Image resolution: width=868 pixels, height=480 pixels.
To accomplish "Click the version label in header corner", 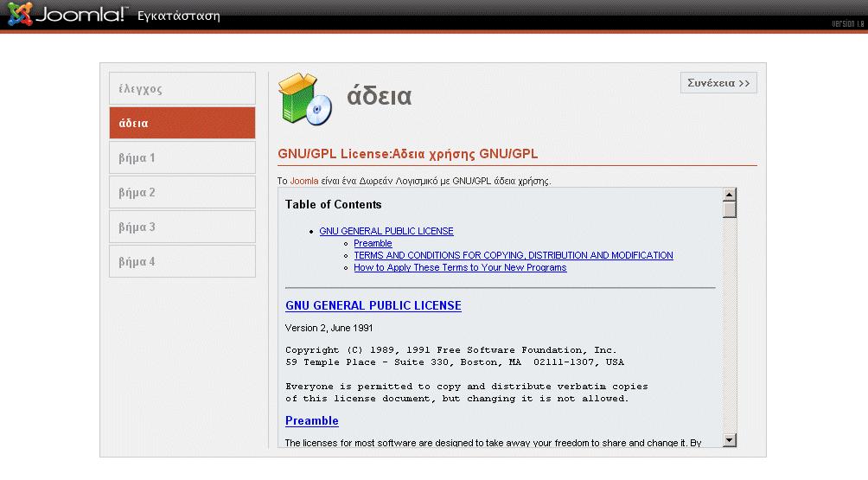I will click(847, 24).
